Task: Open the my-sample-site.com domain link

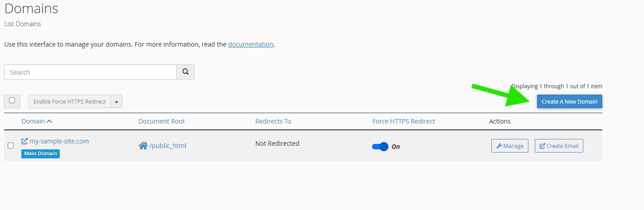Action: pyautogui.click(x=59, y=141)
